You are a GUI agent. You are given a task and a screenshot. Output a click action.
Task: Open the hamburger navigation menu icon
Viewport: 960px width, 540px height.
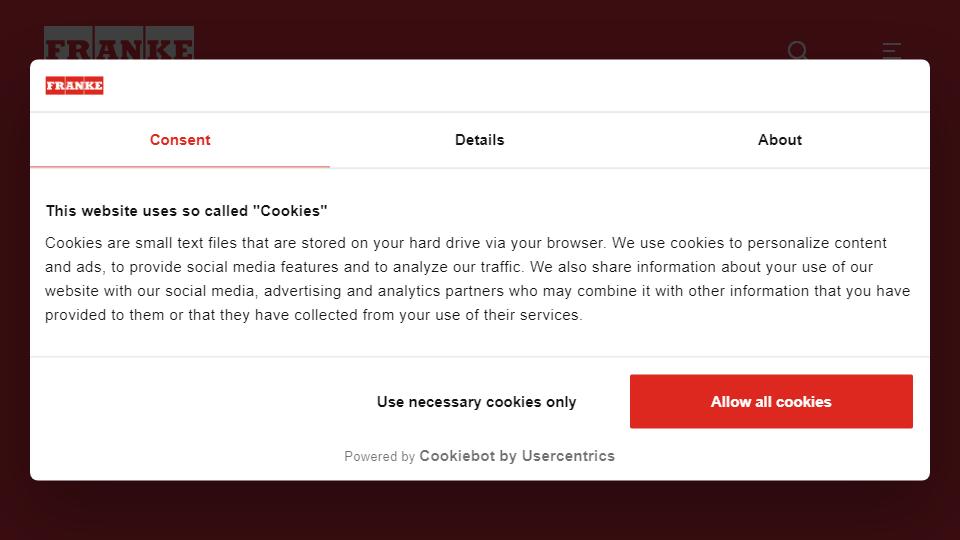(x=891, y=50)
